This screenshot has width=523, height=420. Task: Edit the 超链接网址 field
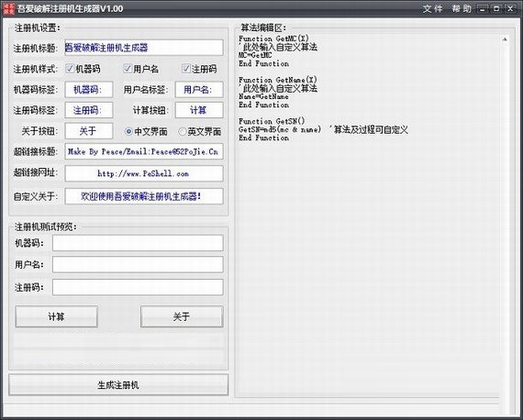pos(144,173)
